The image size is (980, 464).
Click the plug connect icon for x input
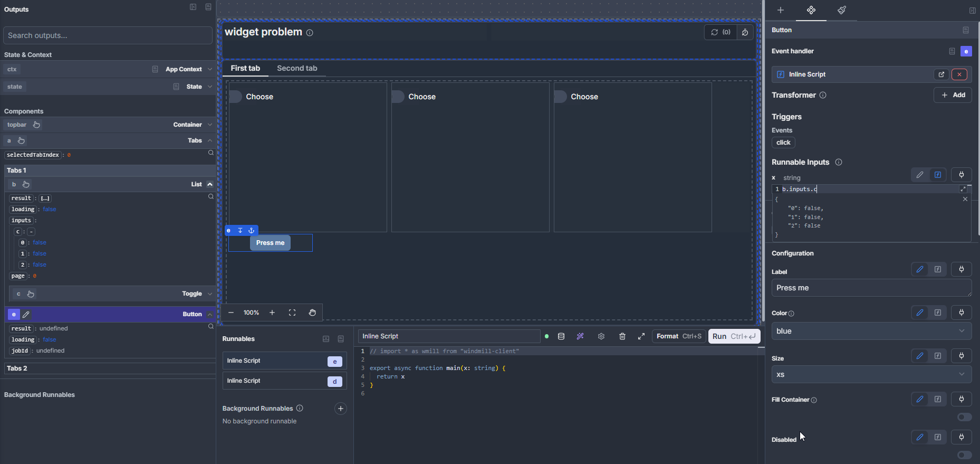click(962, 175)
